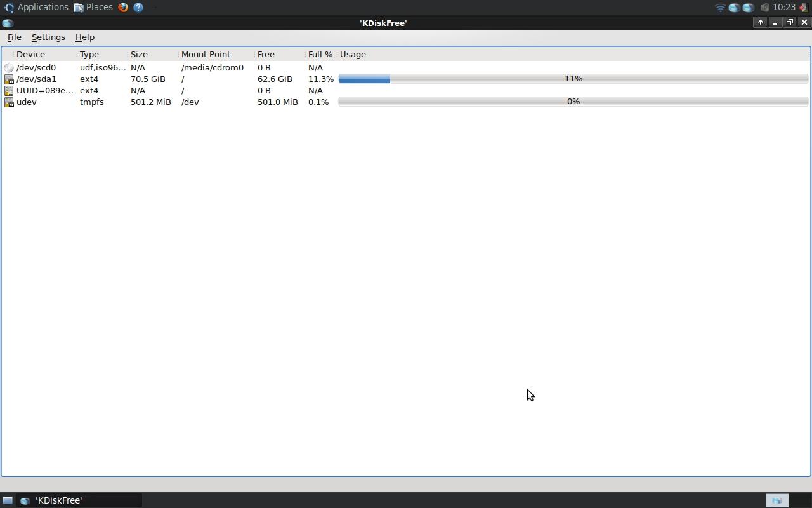
Task: Click the 0% usage bar for udev
Action: 573,102
